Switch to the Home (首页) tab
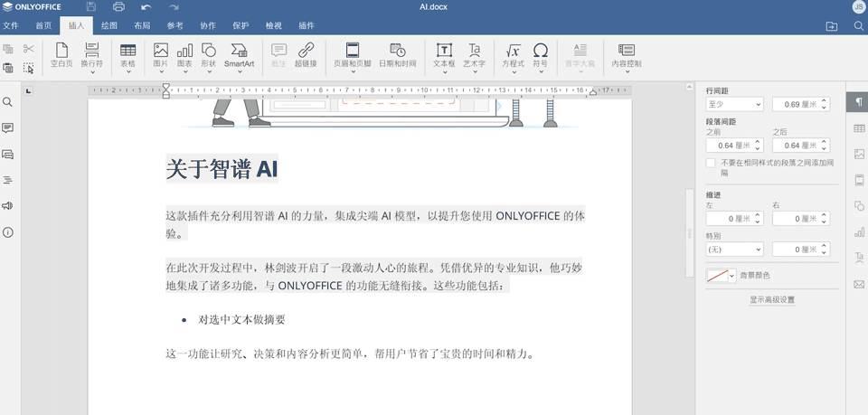This screenshot has width=868, height=415. click(43, 25)
